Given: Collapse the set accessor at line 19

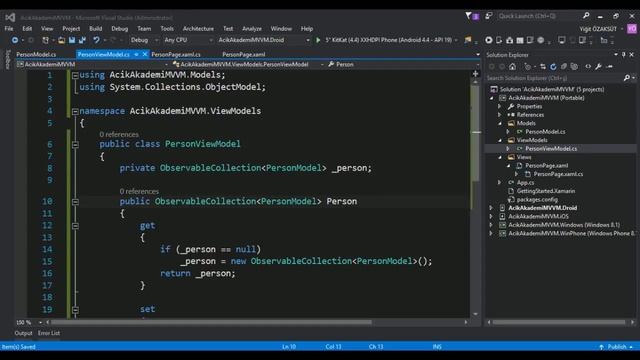Looking at the screenshot, I should (75, 310).
